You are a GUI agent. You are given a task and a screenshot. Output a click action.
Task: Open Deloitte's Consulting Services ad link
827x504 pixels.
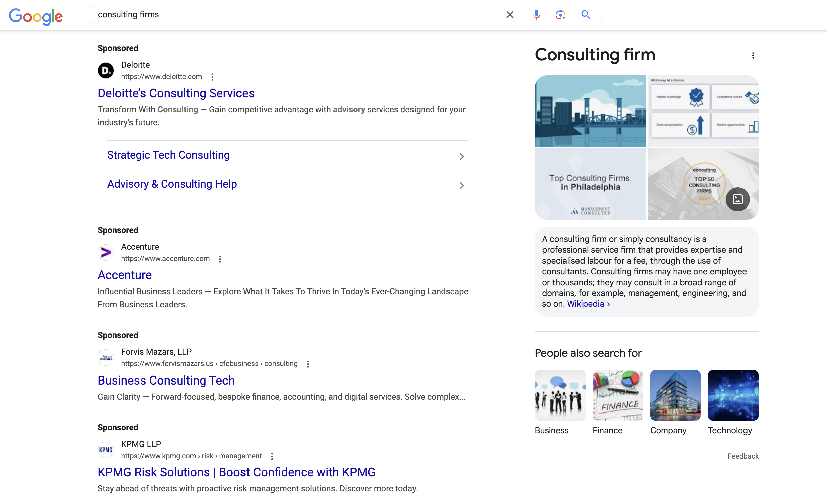pyautogui.click(x=176, y=93)
